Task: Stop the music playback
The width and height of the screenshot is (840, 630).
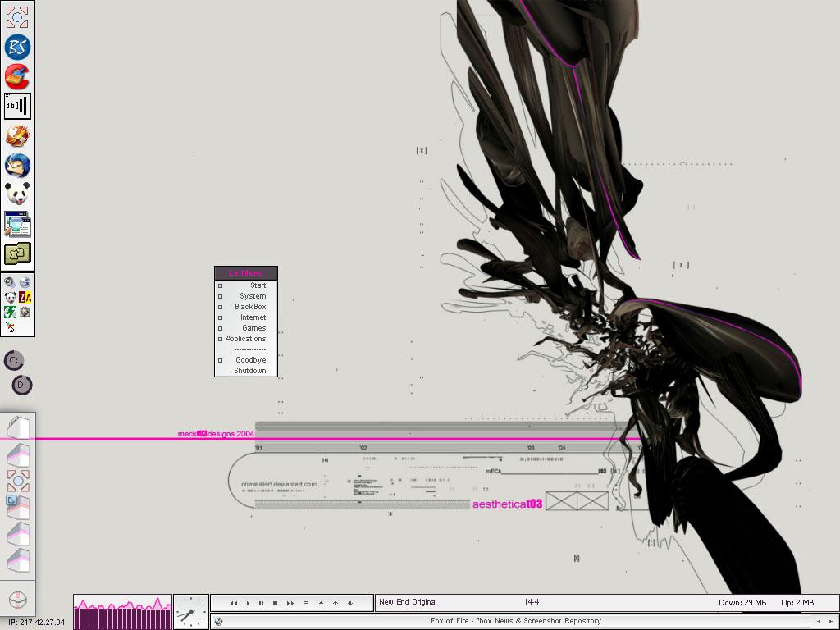Action: click(276, 603)
